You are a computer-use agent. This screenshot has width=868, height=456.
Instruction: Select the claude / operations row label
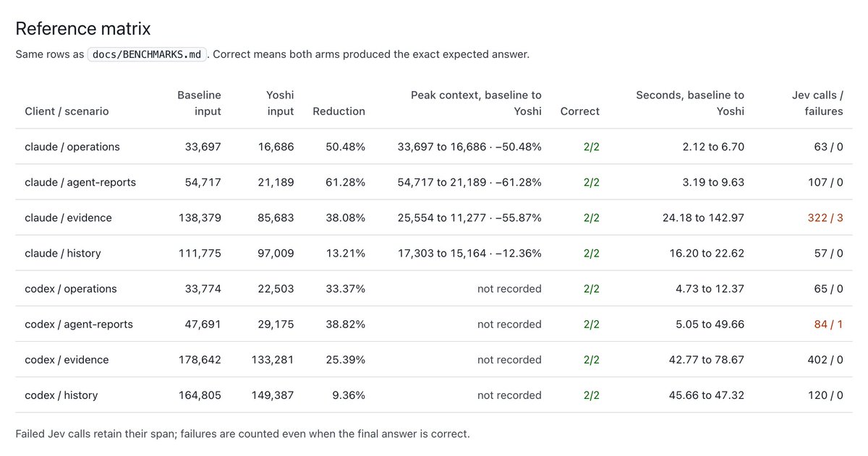tap(72, 147)
